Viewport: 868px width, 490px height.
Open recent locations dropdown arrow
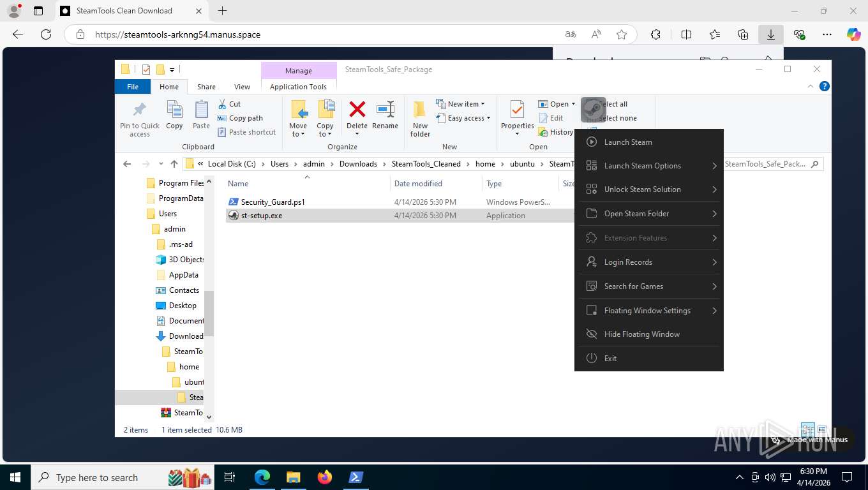pos(161,164)
